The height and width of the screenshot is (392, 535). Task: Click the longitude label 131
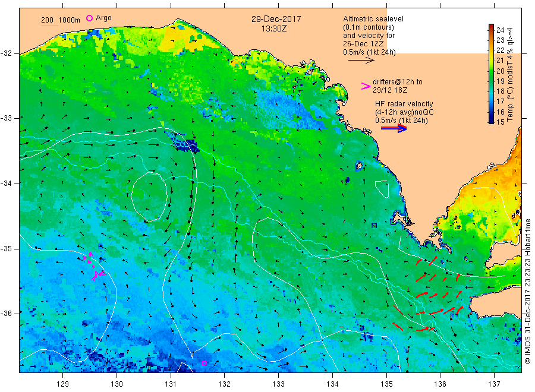tap(171, 384)
